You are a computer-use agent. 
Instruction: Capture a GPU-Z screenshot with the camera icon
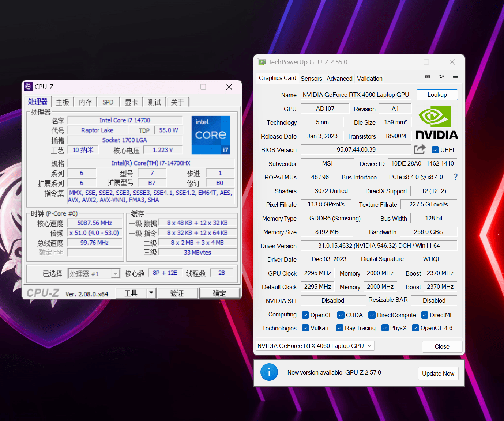(x=427, y=76)
